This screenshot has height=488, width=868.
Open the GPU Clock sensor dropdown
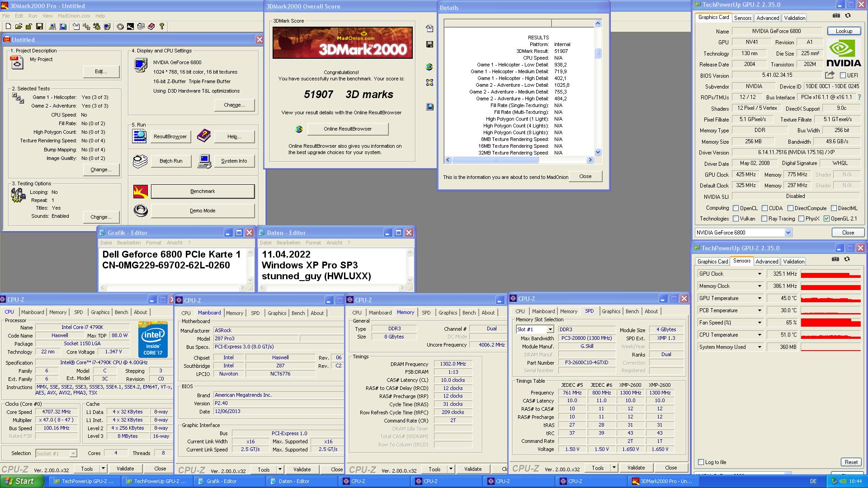759,274
